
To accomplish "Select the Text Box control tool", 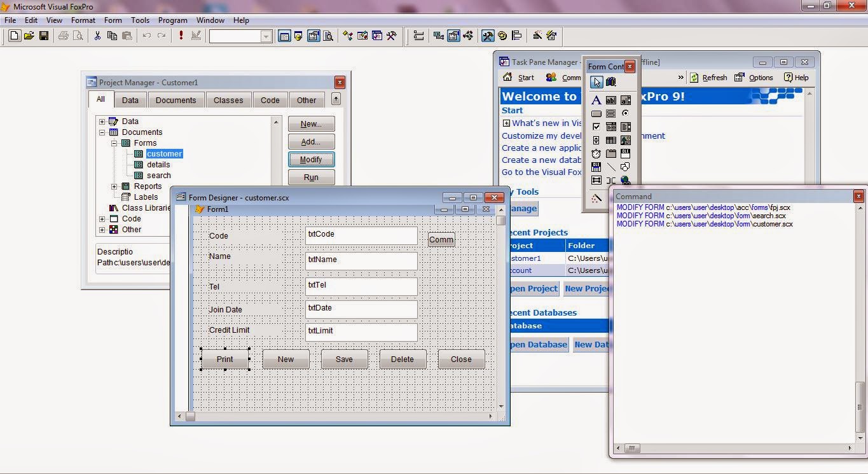I will [x=611, y=100].
